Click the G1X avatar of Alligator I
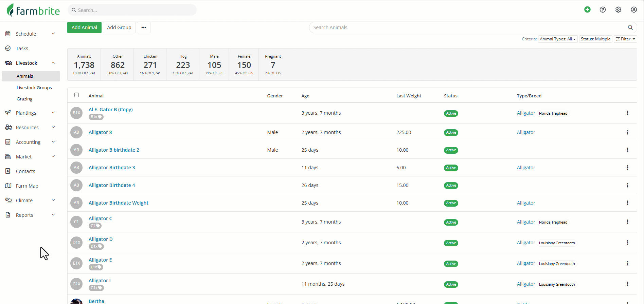The image size is (644, 304). pyautogui.click(x=76, y=284)
